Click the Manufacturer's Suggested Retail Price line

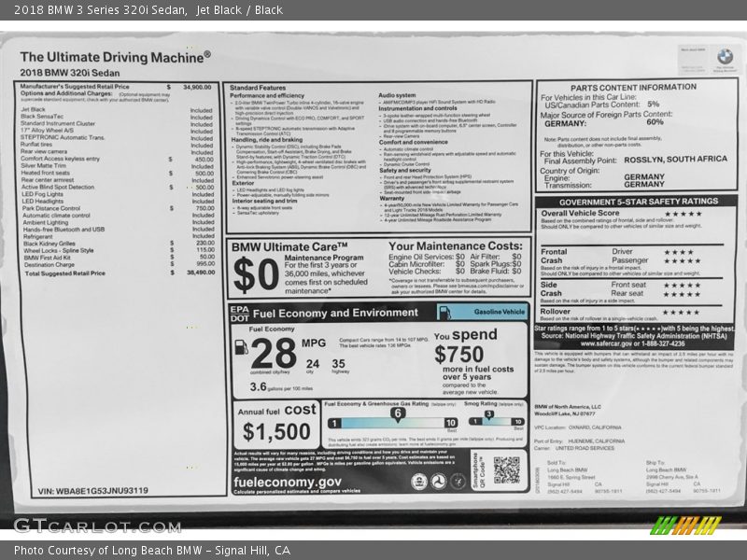tap(116, 87)
